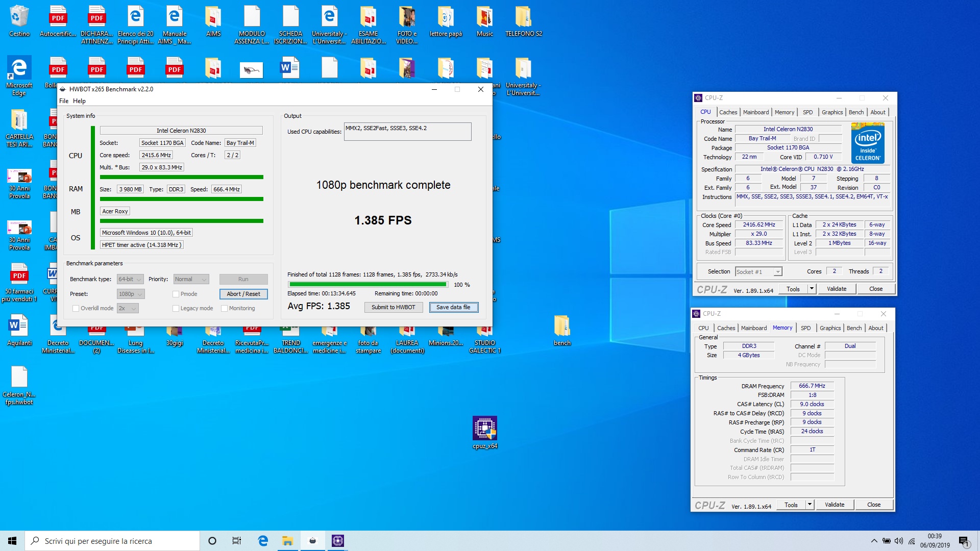Open About tab in lower CPU-Z
Viewport: 980px width, 551px height.
click(876, 328)
